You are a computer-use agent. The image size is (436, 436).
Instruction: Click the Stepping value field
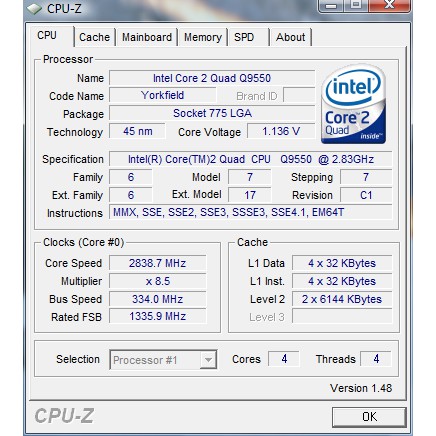(366, 177)
